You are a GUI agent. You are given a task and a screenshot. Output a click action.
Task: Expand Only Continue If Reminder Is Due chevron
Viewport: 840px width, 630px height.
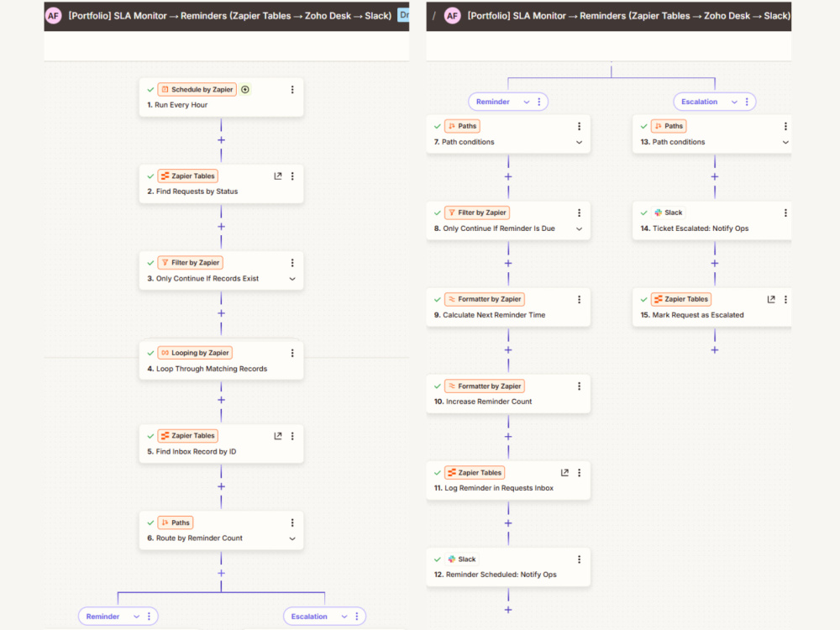(x=579, y=228)
